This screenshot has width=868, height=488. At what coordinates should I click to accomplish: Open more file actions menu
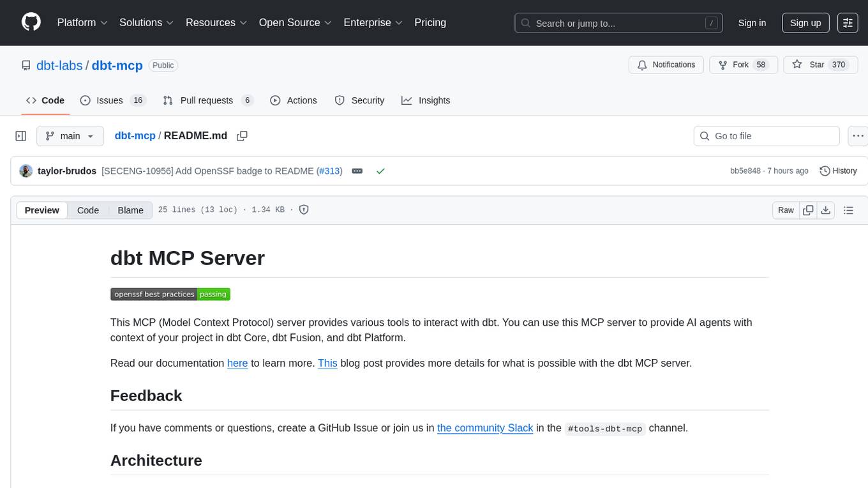(858, 136)
